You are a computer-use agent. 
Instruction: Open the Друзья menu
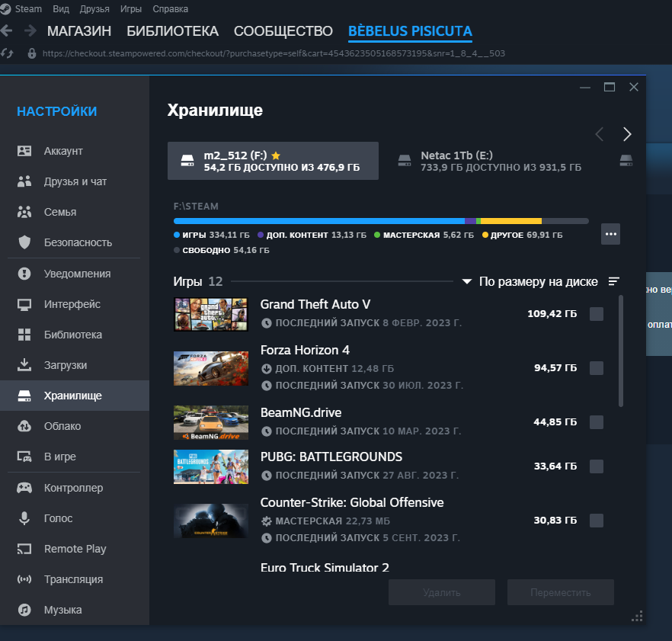tap(94, 8)
